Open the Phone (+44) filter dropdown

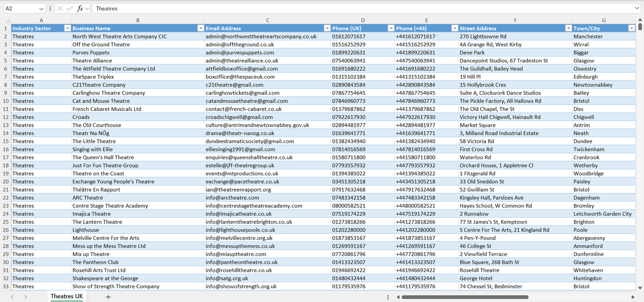pyautogui.click(x=455, y=28)
